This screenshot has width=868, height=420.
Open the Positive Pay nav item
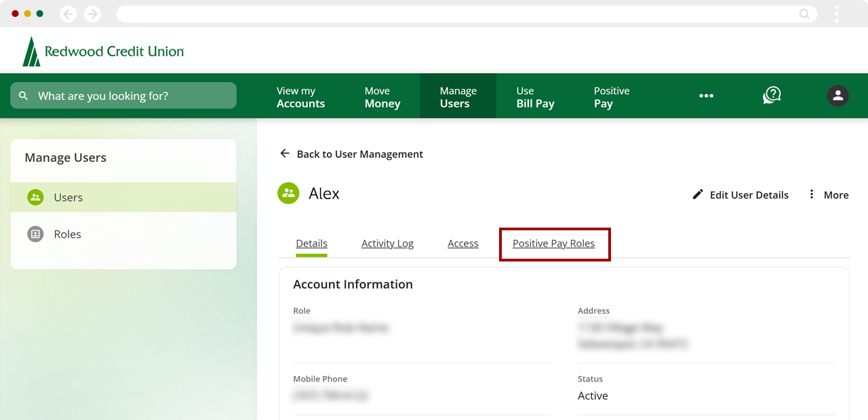[x=612, y=97]
